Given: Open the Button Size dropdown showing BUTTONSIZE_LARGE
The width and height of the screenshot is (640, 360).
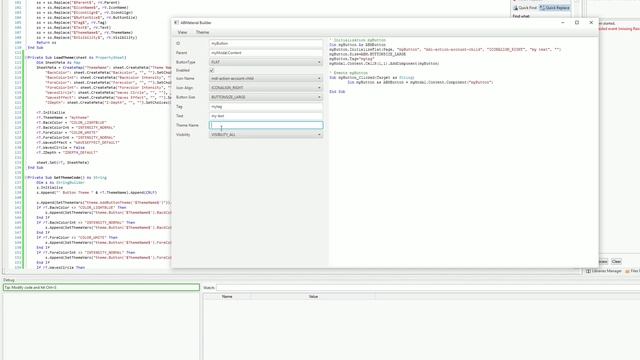Looking at the screenshot, I should [266, 97].
